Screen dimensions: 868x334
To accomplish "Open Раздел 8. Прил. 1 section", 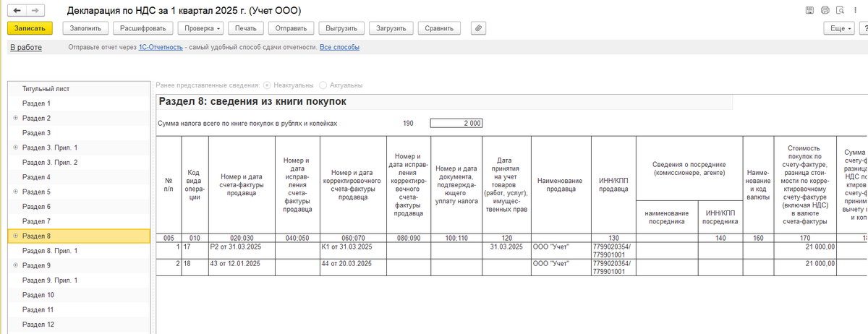I will tap(49, 251).
